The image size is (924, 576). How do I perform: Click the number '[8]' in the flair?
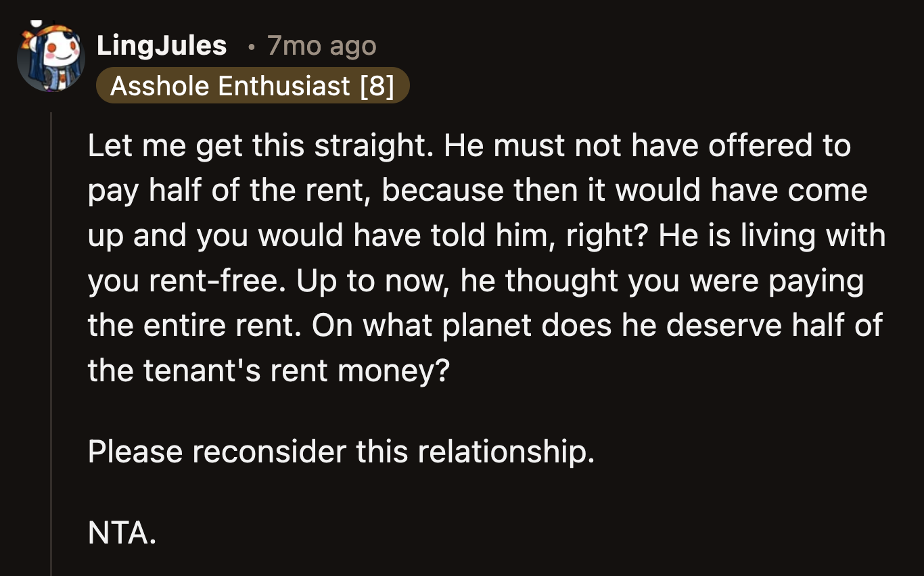click(x=377, y=86)
